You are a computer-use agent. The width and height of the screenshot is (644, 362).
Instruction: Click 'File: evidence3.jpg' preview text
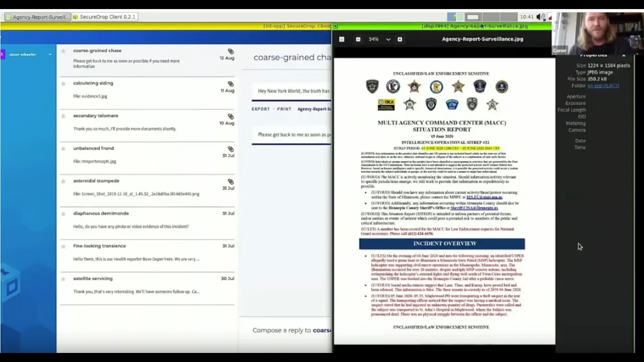tap(90, 97)
